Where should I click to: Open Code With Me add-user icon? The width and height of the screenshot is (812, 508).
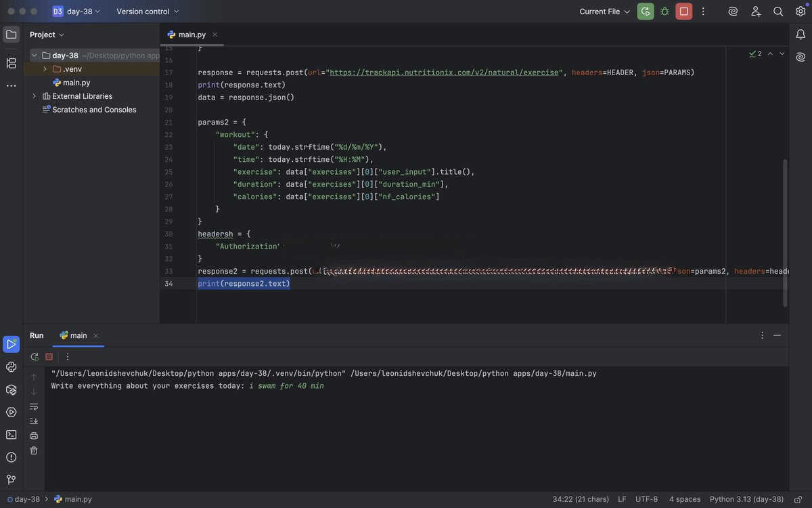(x=756, y=12)
